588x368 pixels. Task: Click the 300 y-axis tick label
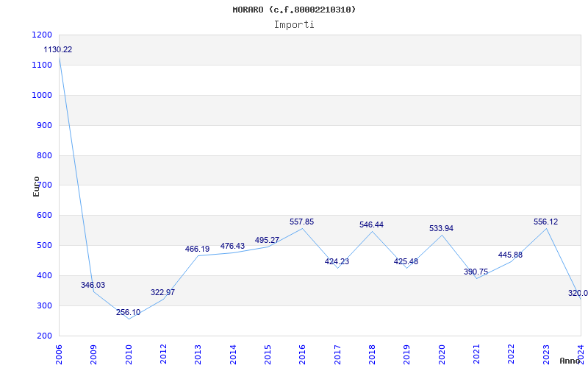(45, 305)
